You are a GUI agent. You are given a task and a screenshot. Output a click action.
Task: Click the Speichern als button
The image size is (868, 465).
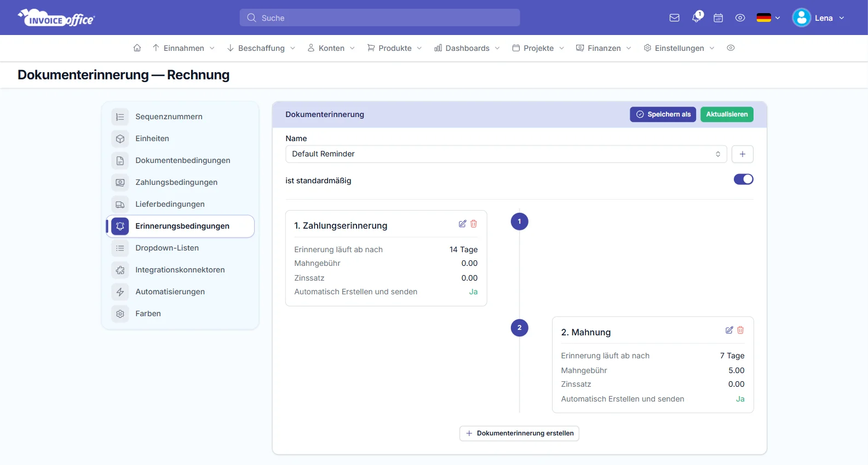pyautogui.click(x=663, y=114)
